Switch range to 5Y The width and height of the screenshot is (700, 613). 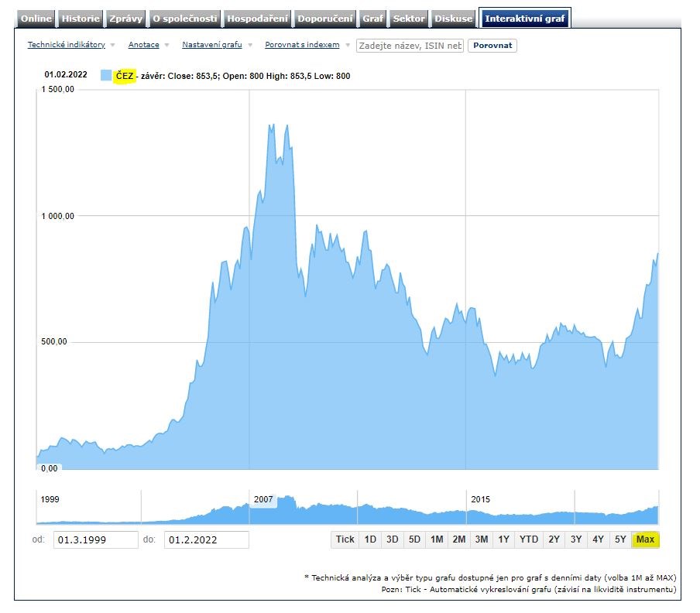click(x=619, y=539)
